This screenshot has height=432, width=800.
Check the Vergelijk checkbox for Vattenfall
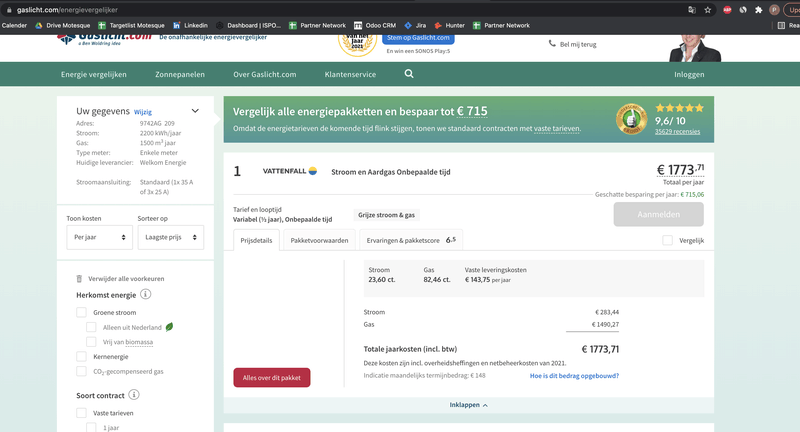pos(667,240)
